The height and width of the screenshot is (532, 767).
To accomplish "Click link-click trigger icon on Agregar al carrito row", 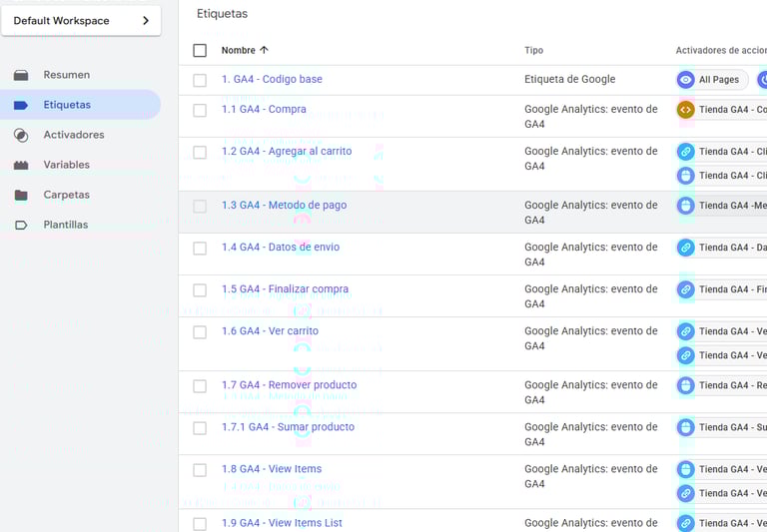I will 686,152.
